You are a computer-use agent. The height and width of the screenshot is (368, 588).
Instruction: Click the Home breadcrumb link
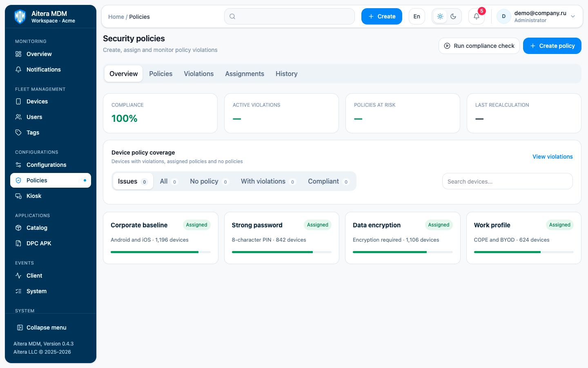(x=116, y=17)
